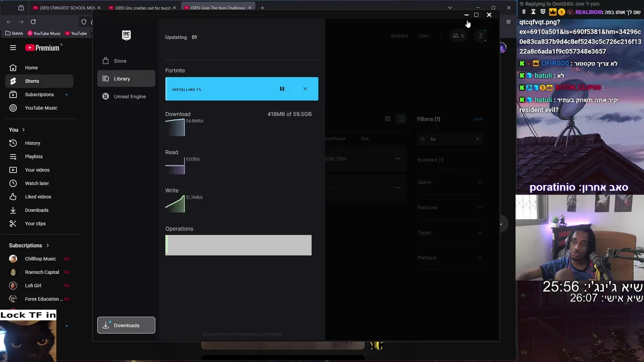Image resolution: width=644 pixels, height=362 pixels.
Task: Open the YouTube guide hamburger menu
Action: 13,48
